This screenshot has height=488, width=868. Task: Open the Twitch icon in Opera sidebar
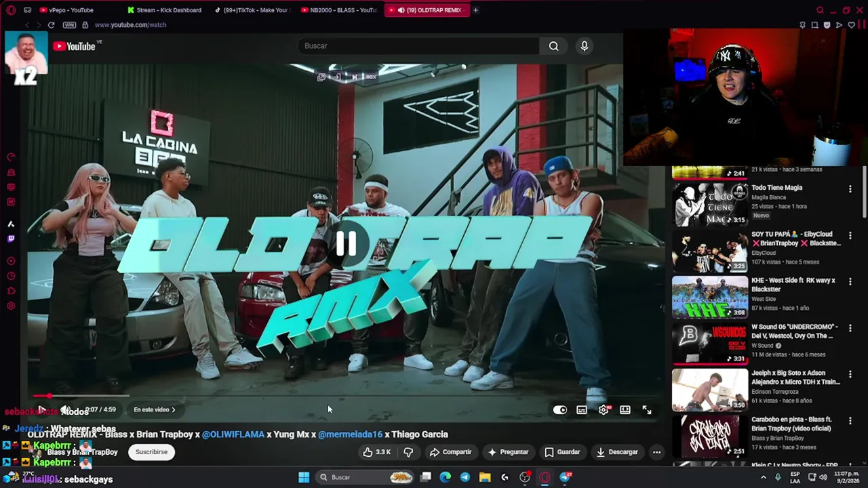(x=11, y=239)
